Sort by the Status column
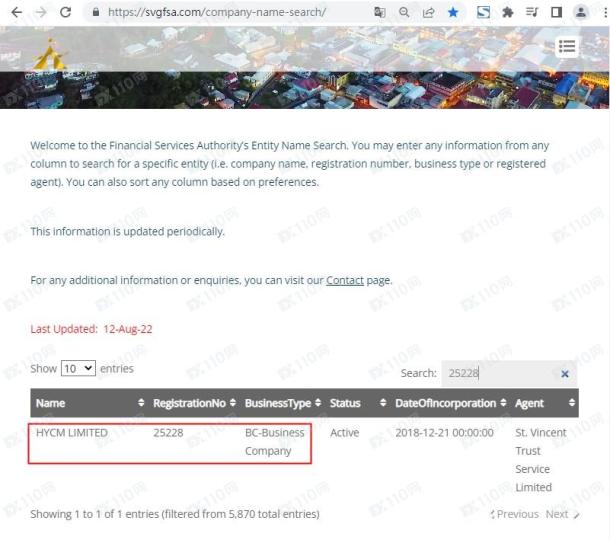This screenshot has width=610, height=540. point(357,403)
